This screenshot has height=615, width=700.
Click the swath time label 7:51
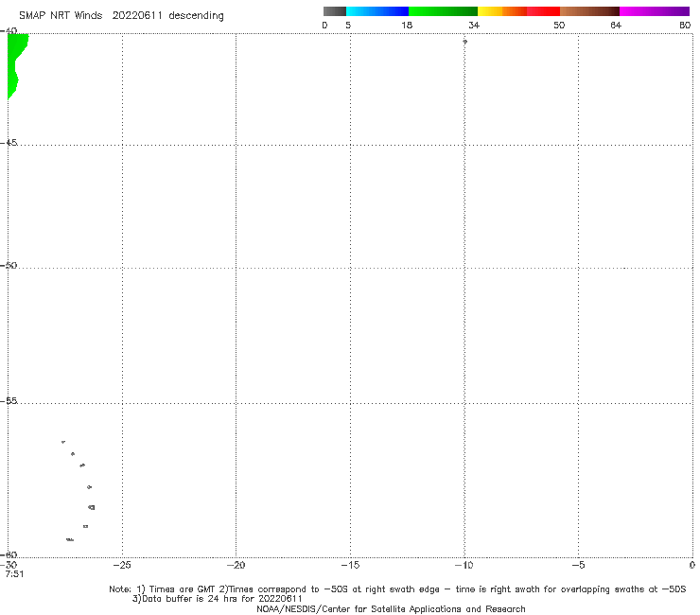tap(14, 574)
